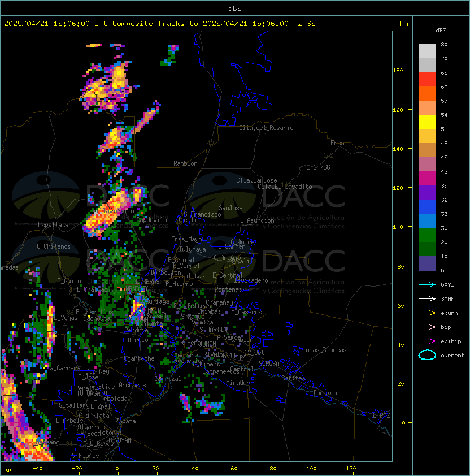Pick the magenta 42–39 dBZ swatch
Image resolution: width=470 pixels, height=476 pixels.
[x=427, y=179]
